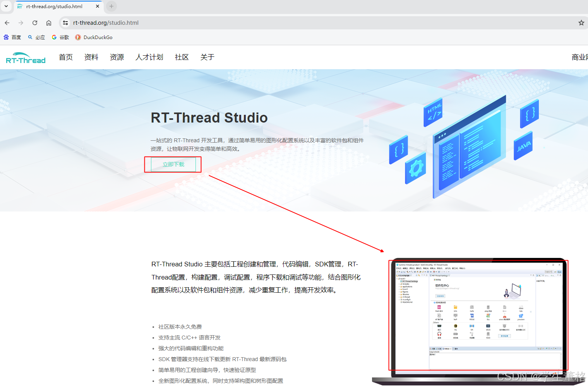Screen dimensions: 588x387
Task: Open the 百度 bookmark
Action: (x=12, y=38)
